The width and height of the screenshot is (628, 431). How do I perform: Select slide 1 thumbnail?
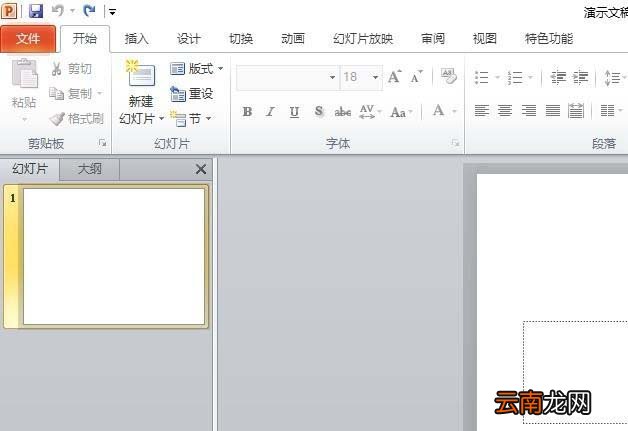coord(114,256)
